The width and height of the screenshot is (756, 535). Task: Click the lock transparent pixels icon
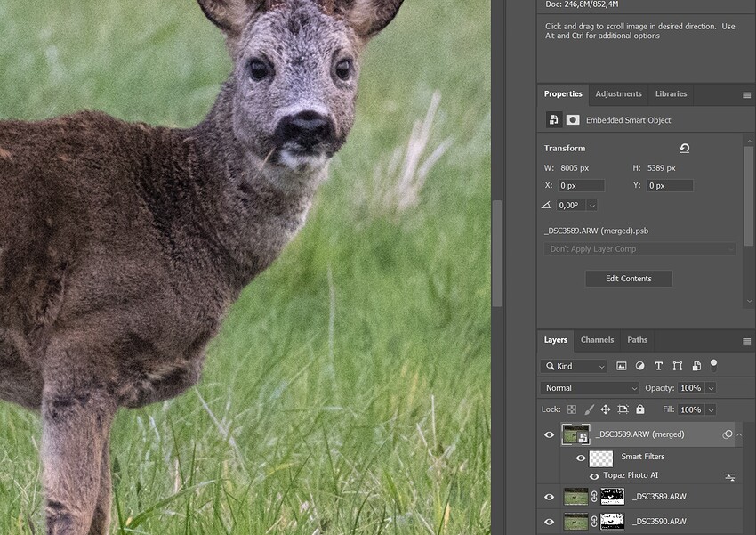(572, 409)
